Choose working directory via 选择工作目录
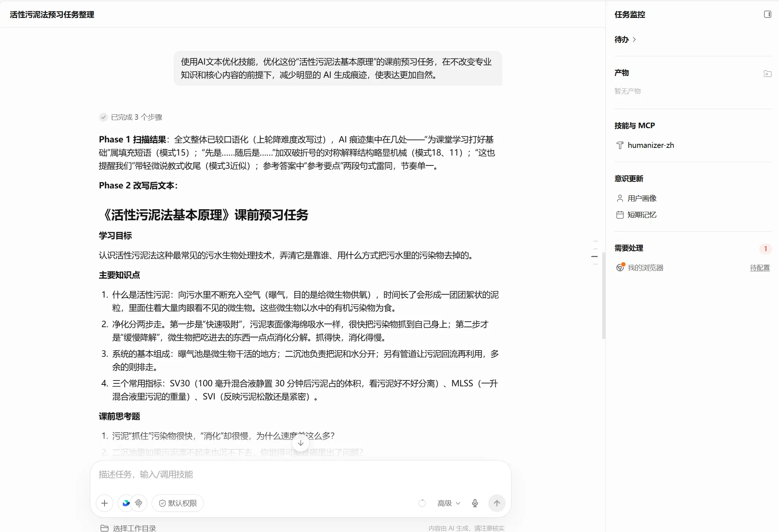This screenshot has width=779, height=532. tap(128, 528)
